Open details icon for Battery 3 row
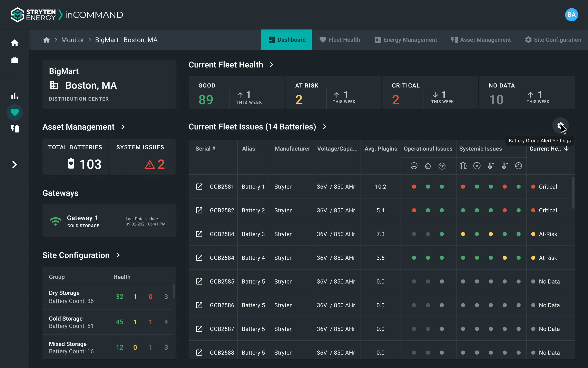Screen dimensions: 588x368 tap(199, 234)
